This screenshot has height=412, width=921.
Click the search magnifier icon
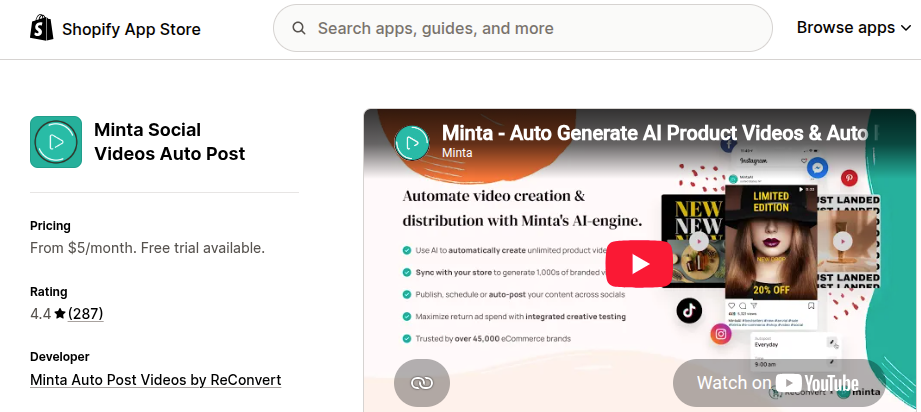(x=298, y=28)
